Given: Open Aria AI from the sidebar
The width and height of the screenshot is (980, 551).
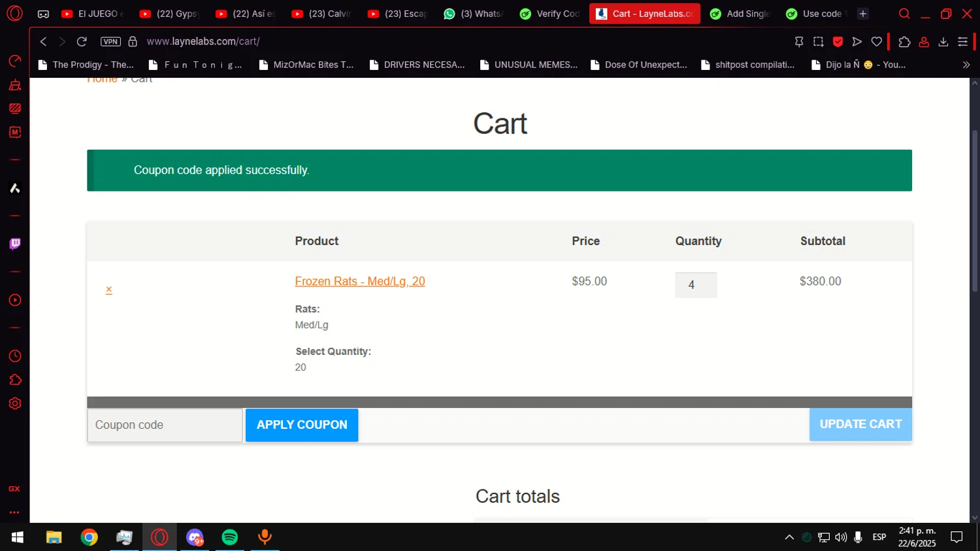Looking at the screenshot, I should (14, 188).
